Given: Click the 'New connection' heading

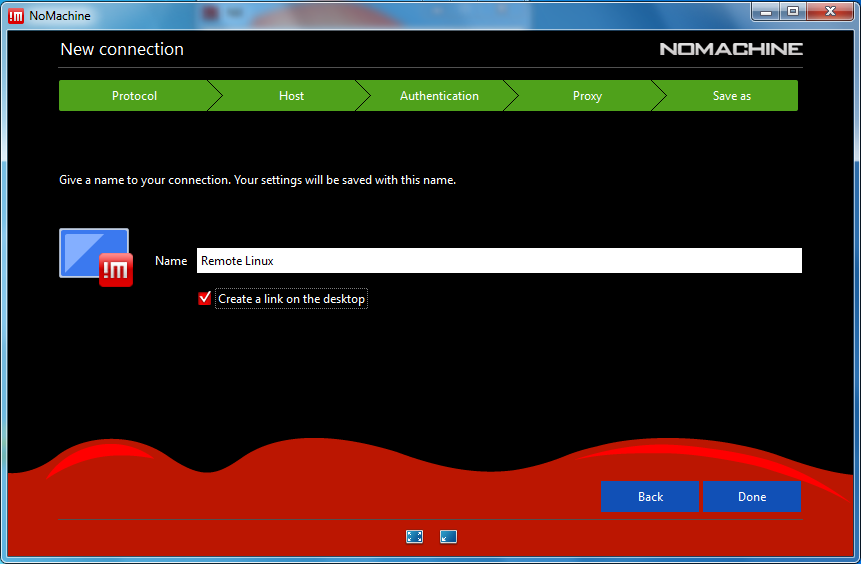Looking at the screenshot, I should click(122, 49).
